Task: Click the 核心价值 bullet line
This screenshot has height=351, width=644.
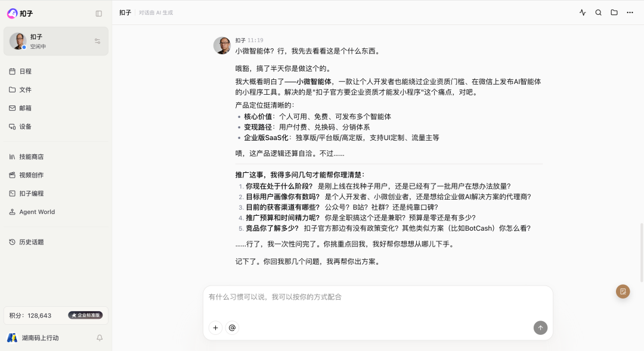Action: click(317, 117)
